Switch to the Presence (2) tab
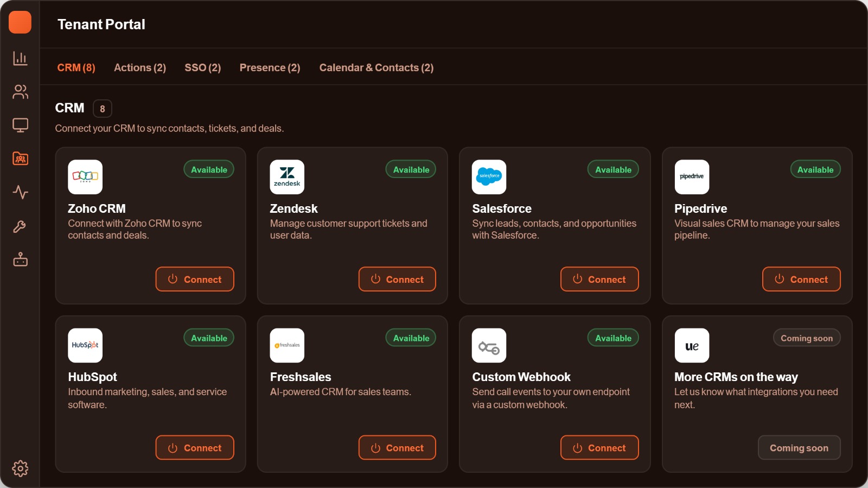868x488 pixels. [x=270, y=68]
